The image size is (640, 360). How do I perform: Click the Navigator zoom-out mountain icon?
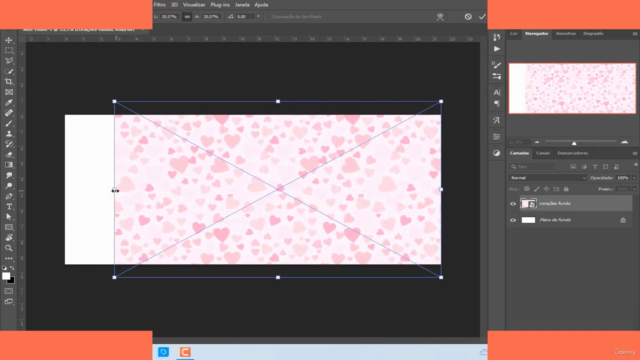pos(537,142)
